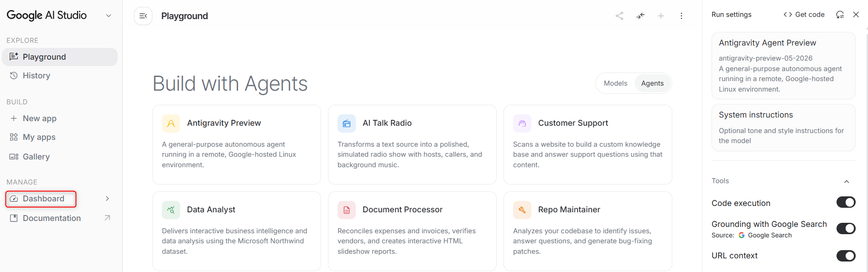Image resolution: width=868 pixels, height=272 pixels.
Task: Collapse the sidebar with the menu toggle icon
Action: coord(143,16)
